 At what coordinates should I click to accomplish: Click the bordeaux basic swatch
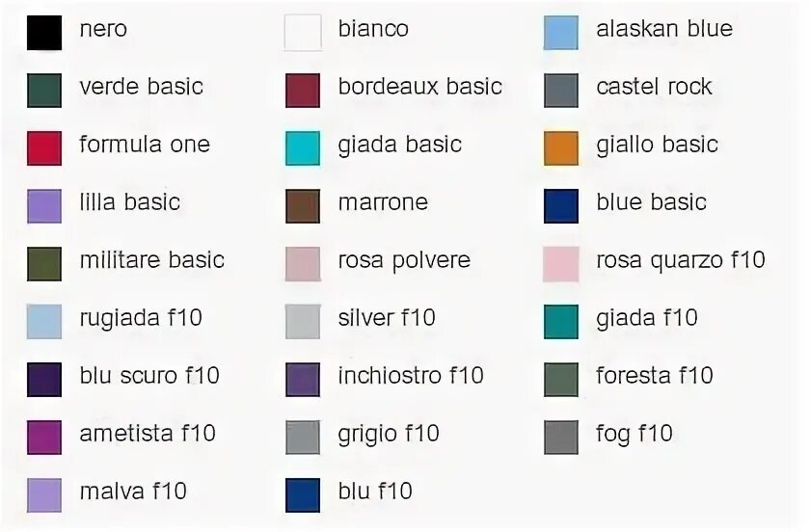pyautogui.click(x=303, y=91)
